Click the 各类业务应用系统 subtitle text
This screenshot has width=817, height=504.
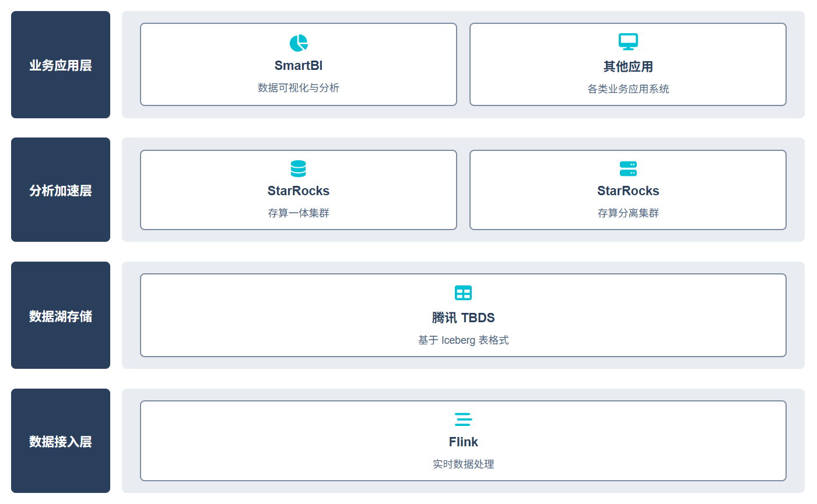627,87
